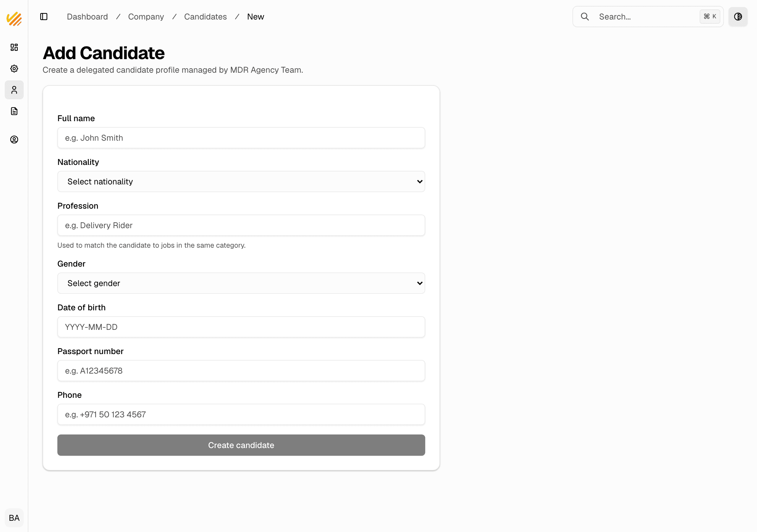
Task: Toggle the sidebar panel icon
Action: tap(44, 17)
